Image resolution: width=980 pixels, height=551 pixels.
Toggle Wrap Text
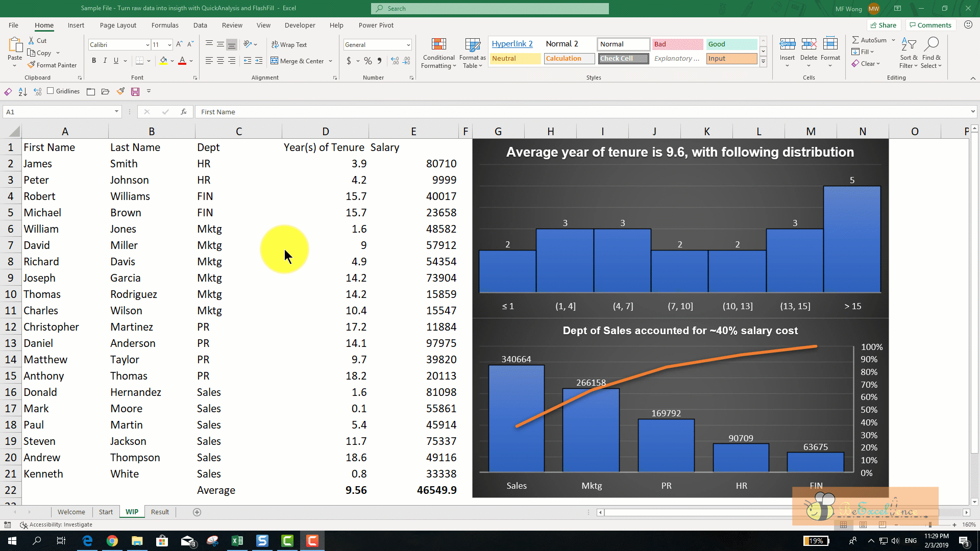coord(289,44)
